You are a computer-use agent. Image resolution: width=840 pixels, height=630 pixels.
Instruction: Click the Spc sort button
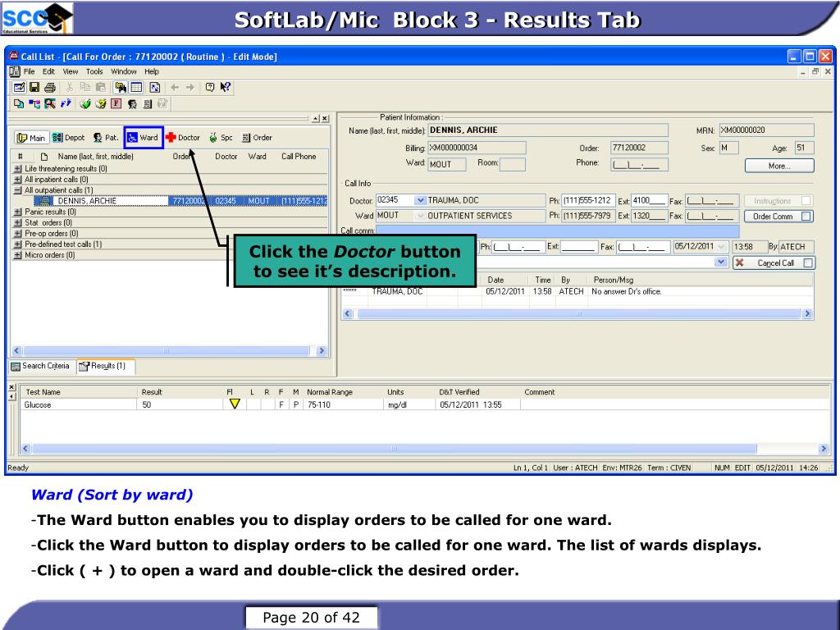221,138
